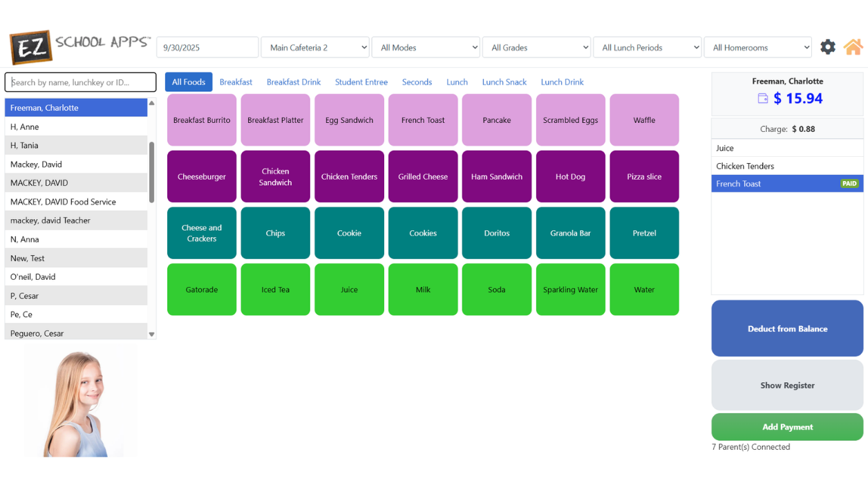
Task: Open the All Homerooms dropdown
Action: coord(757,47)
